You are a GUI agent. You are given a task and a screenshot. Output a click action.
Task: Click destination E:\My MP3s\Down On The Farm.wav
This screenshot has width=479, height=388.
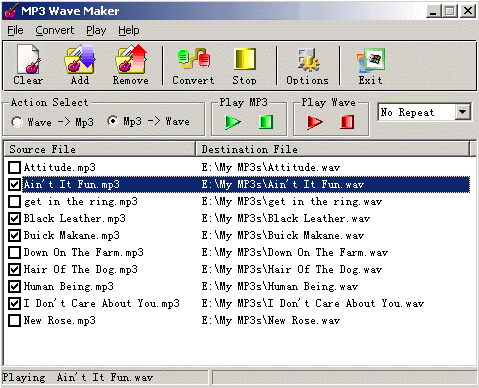coord(295,252)
